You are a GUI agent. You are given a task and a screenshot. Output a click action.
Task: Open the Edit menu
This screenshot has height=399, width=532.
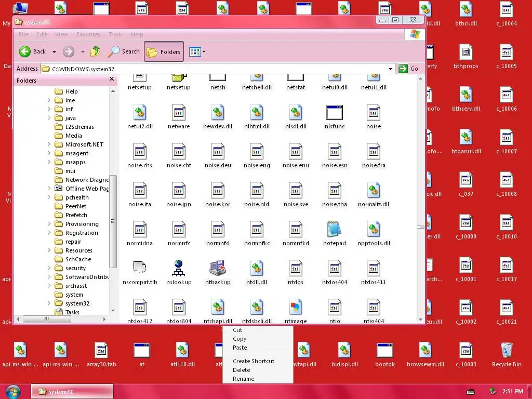pos(42,34)
